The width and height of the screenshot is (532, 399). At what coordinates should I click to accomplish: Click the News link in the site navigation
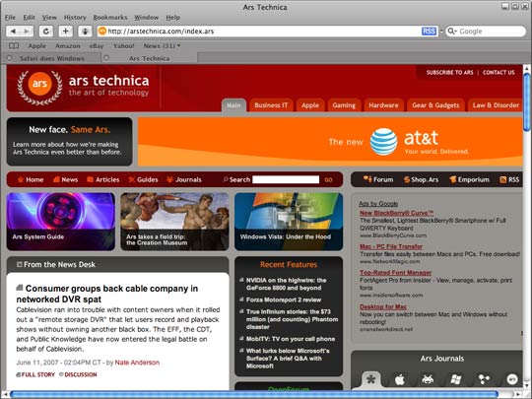[x=65, y=179]
